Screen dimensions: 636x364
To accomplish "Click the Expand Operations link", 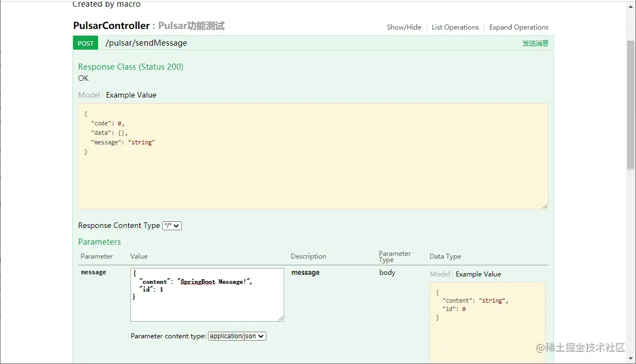I will click(519, 27).
